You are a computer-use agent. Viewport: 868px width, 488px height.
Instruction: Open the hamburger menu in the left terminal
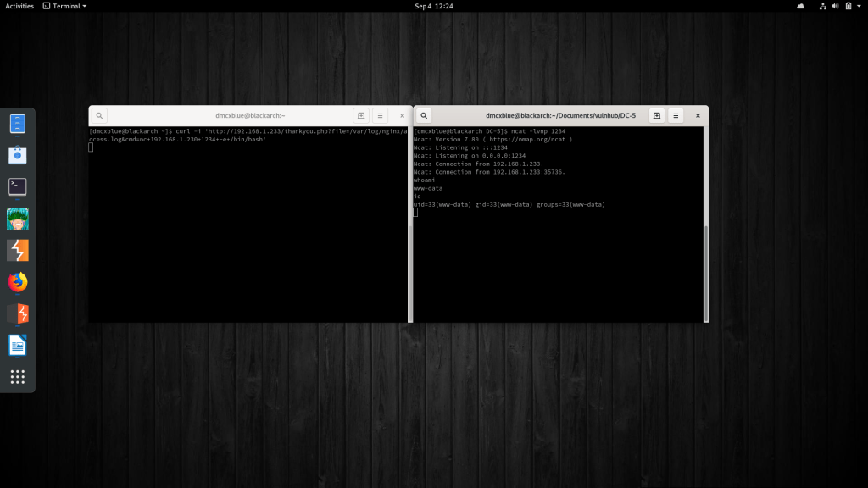point(380,115)
